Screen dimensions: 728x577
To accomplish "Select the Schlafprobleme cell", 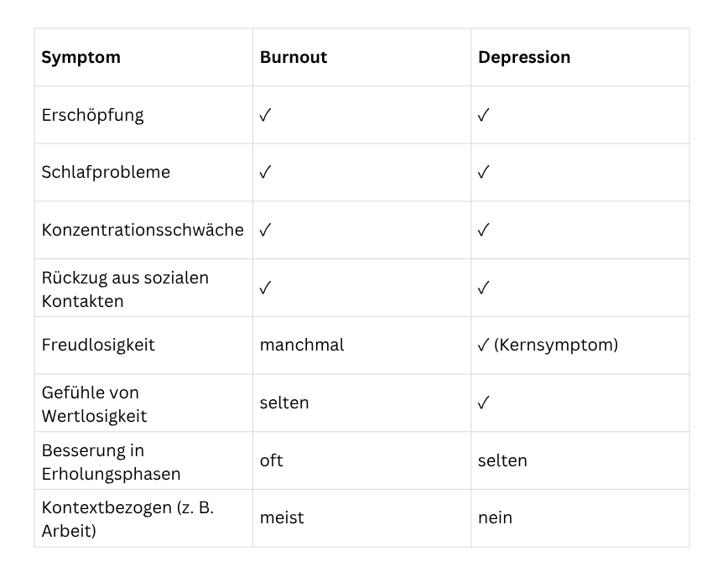I will [x=106, y=173].
